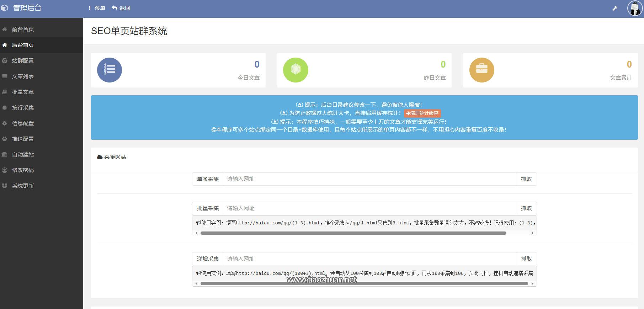
Task: Click the 递增采集 label
Action: (x=208, y=259)
